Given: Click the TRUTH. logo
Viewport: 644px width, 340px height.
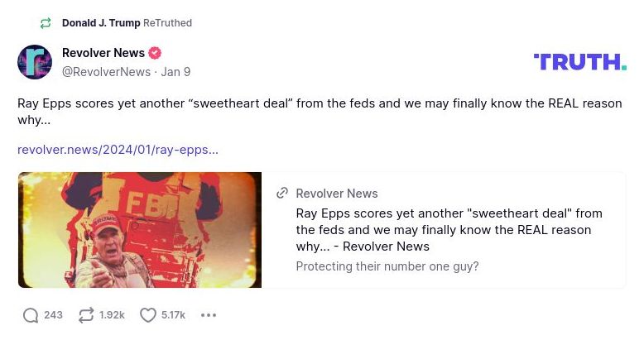Looking at the screenshot, I should click(x=579, y=61).
